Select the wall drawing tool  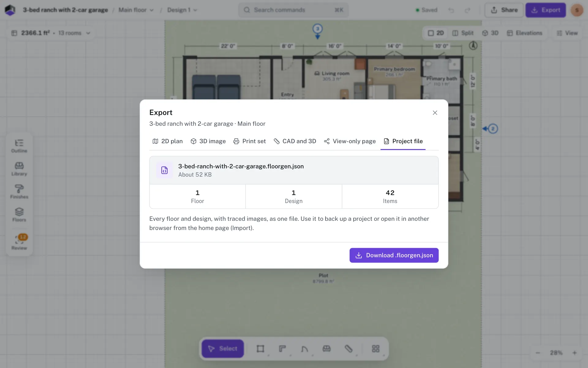point(282,349)
